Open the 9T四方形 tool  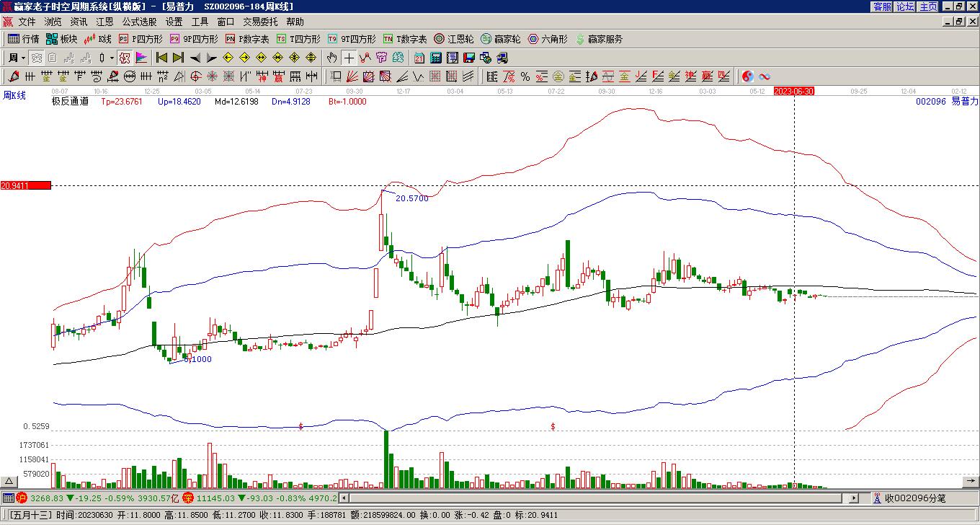(352, 39)
